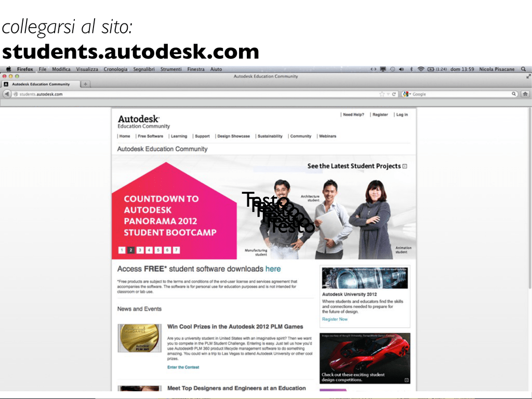Click the Autodesk Education Community logo
Image resolution: width=532 pixels, height=399 pixels.
143,122
